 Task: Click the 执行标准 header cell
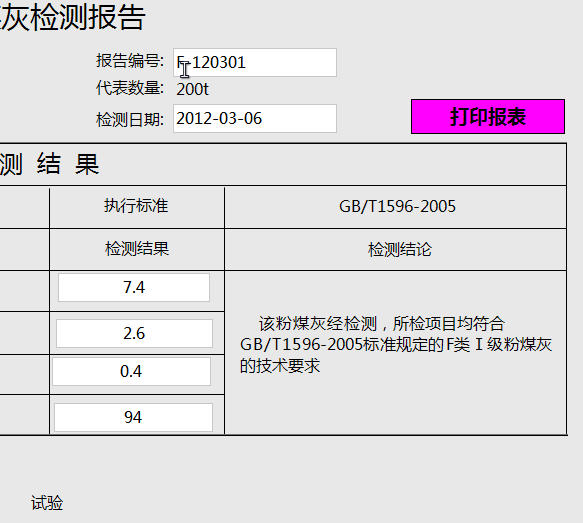pos(136,206)
